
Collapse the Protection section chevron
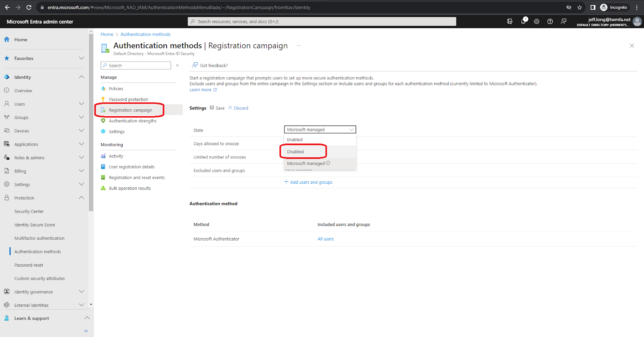81,198
